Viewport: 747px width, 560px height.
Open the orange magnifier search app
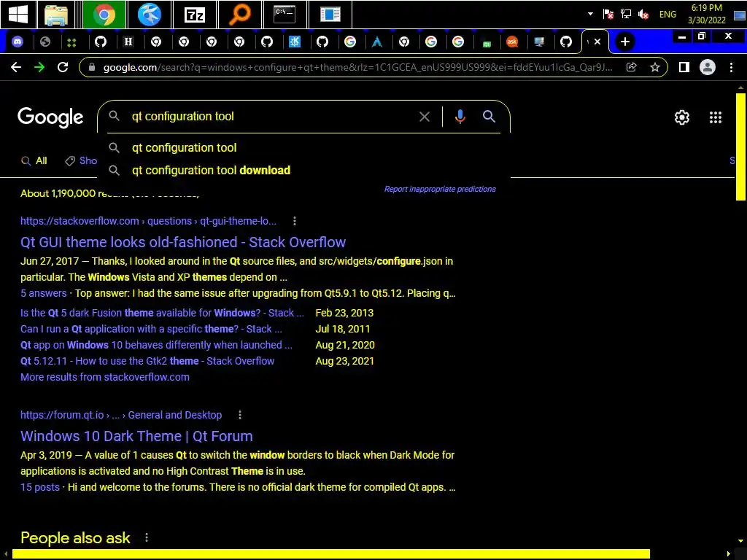[239, 15]
